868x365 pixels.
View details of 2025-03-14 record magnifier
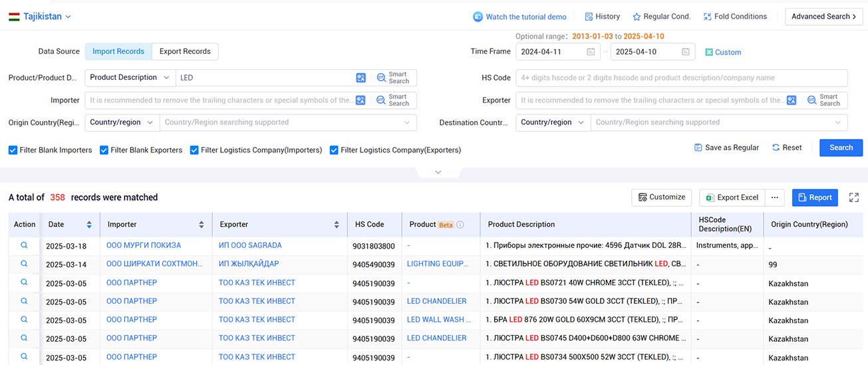point(24,264)
